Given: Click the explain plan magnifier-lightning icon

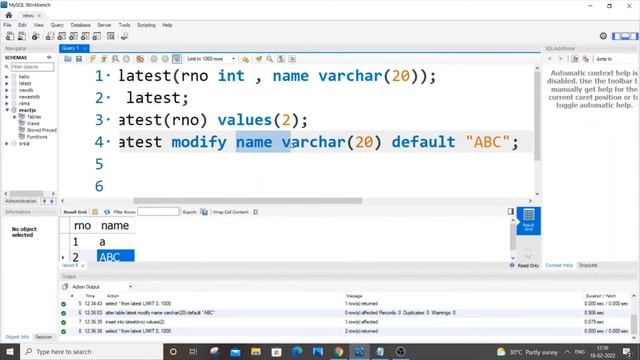Looking at the screenshot, I should click(x=116, y=59).
